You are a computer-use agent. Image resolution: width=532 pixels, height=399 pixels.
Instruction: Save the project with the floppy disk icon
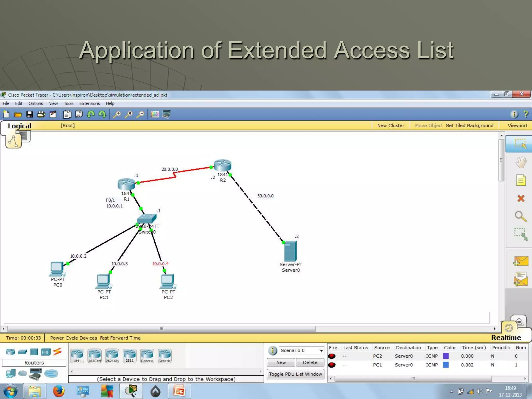pos(30,114)
